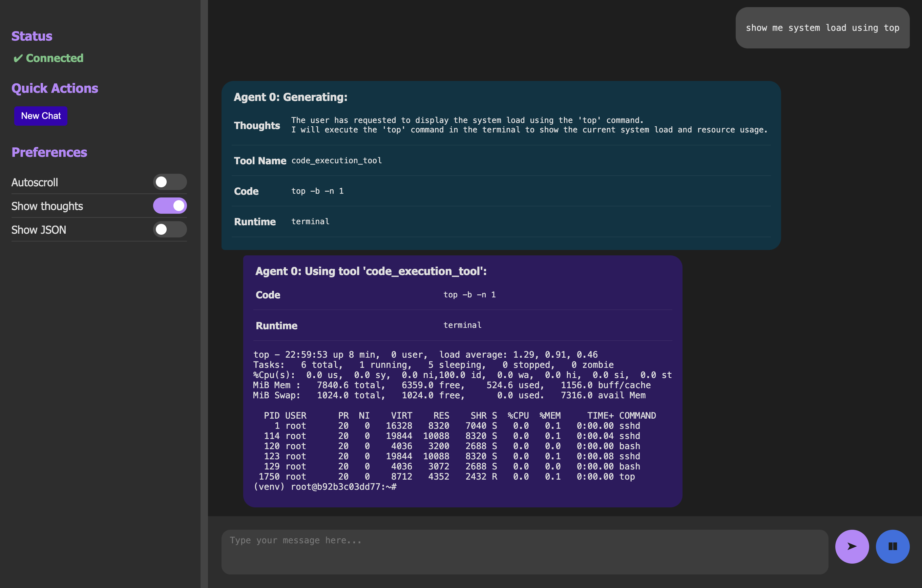Image resolution: width=922 pixels, height=588 pixels.
Task: Click the New Chat button
Action: 41,115
